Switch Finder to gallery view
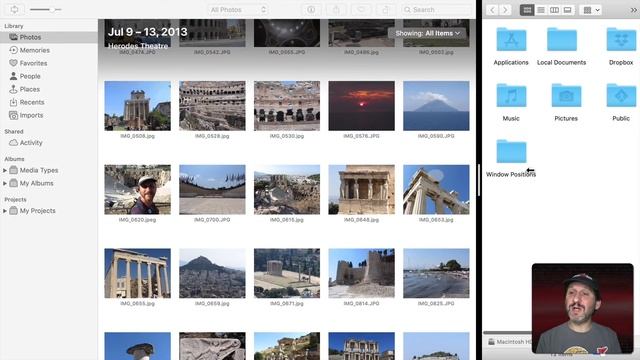The height and width of the screenshot is (360, 640). (x=567, y=10)
